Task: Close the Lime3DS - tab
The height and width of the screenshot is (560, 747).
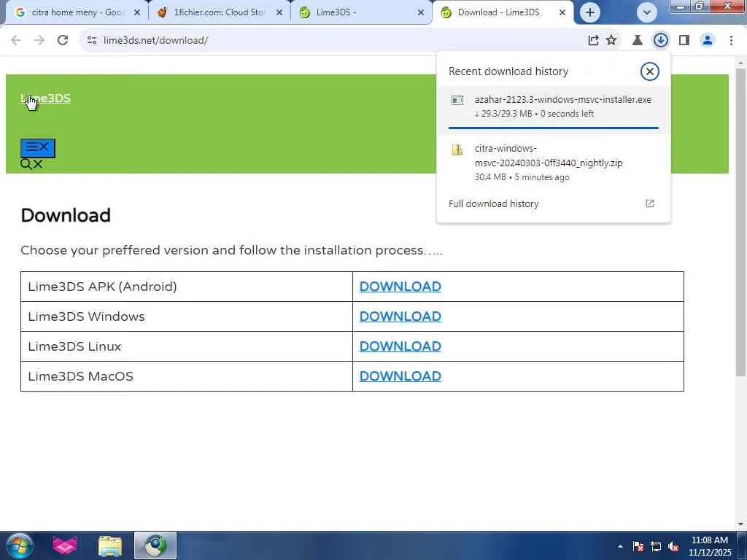Action: pyautogui.click(x=421, y=12)
